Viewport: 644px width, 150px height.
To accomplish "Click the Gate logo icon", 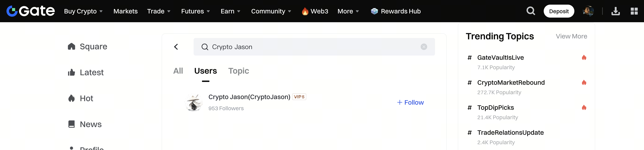I will pos(12,11).
